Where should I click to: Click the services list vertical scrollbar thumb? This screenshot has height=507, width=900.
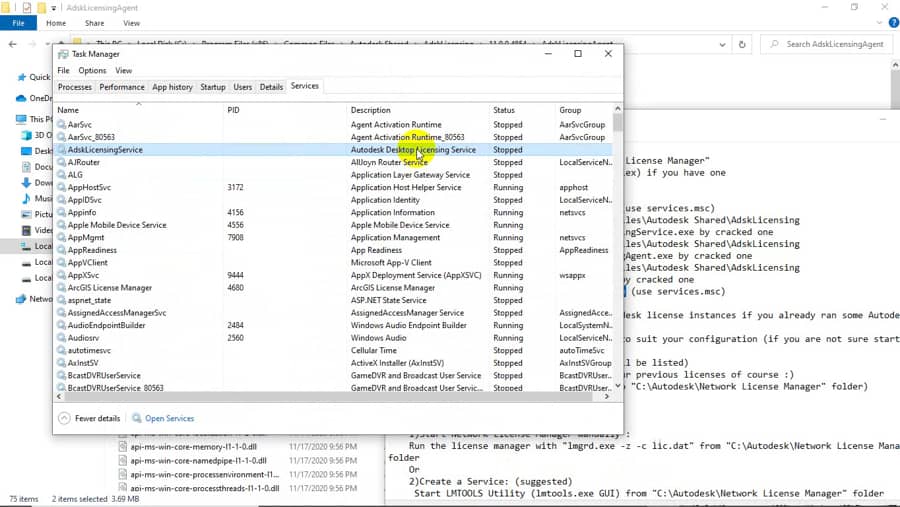pos(618,122)
